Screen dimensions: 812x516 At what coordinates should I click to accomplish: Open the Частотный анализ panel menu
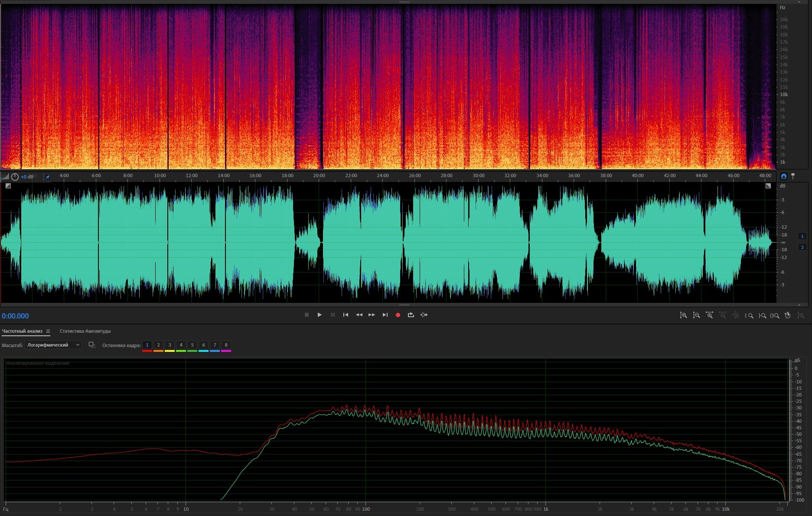pos(48,331)
